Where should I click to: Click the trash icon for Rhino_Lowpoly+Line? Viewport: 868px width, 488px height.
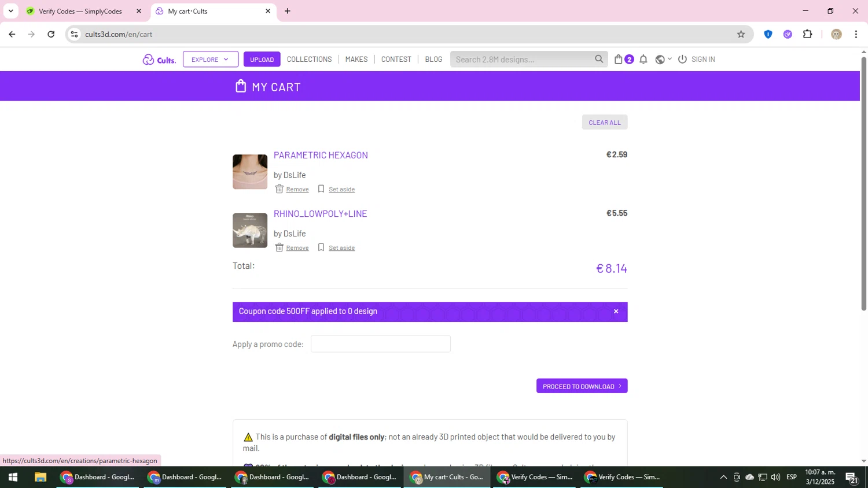coord(279,247)
